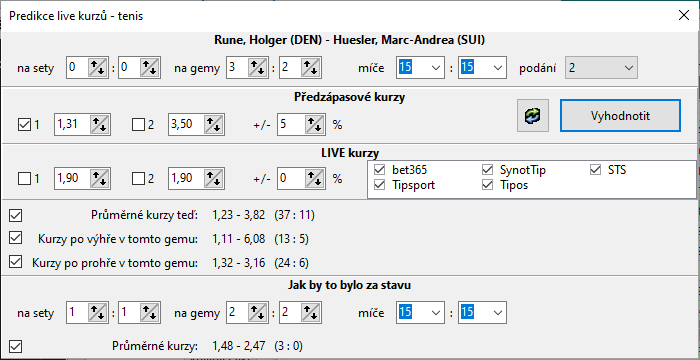Screen dimensions: 700x360
Task: Click the refresh icon beside Vyhodnotit
Action: (x=533, y=116)
